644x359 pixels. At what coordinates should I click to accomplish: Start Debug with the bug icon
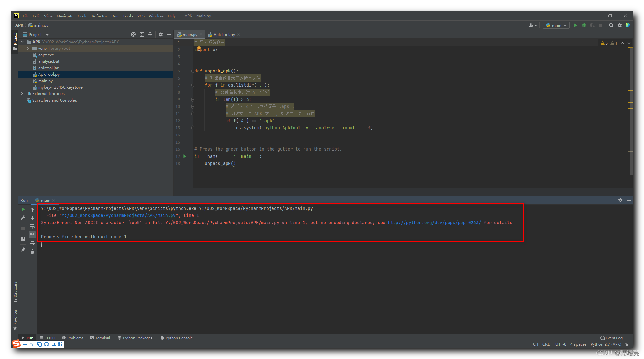click(x=583, y=25)
